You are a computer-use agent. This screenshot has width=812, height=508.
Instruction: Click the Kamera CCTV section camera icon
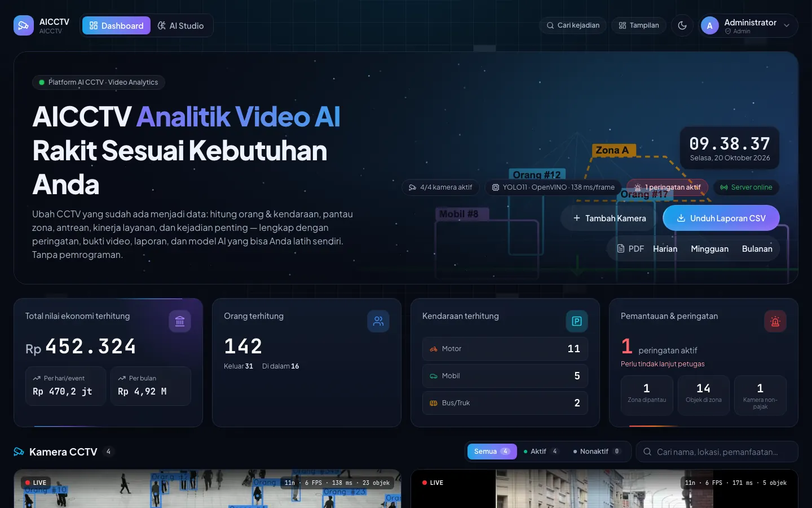pyautogui.click(x=19, y=452)
